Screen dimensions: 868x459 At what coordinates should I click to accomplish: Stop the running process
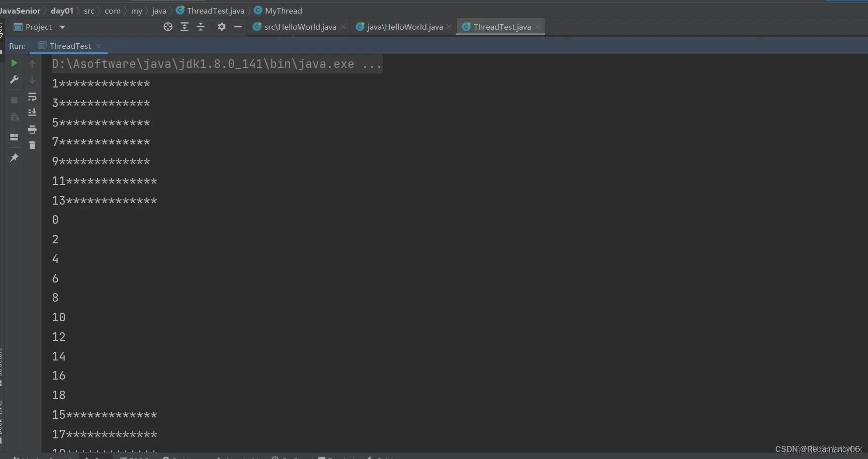tap(14, 100)
